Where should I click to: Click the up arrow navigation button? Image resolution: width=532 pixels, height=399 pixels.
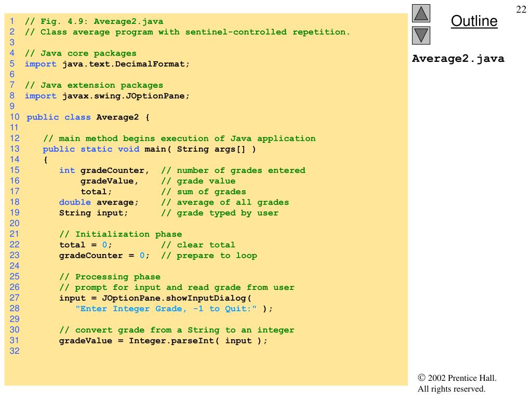coord(421,13)
